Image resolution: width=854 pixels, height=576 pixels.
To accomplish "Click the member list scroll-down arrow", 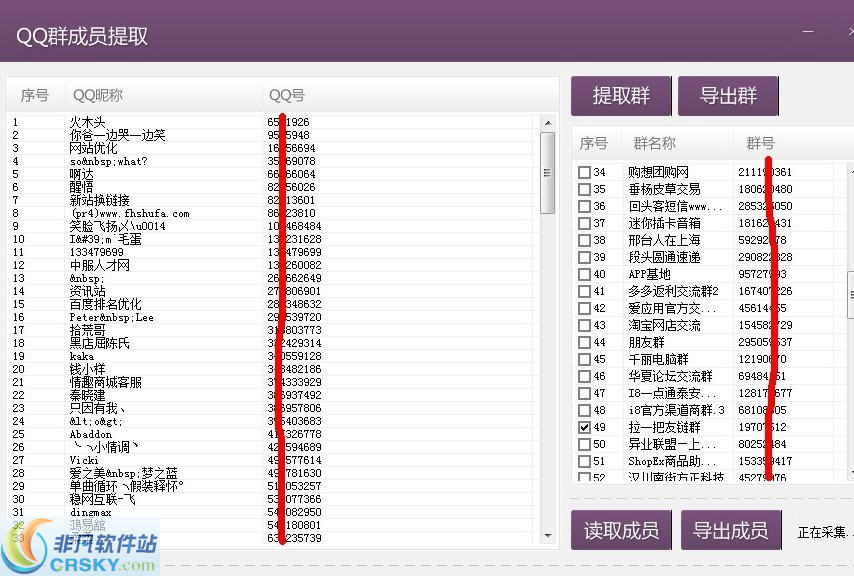I will [548, 536].
